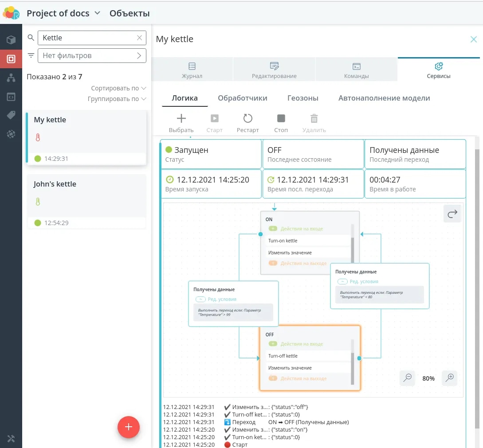Click Изменить значение action in ON state

pyautogui.click(x=308, y=253)
